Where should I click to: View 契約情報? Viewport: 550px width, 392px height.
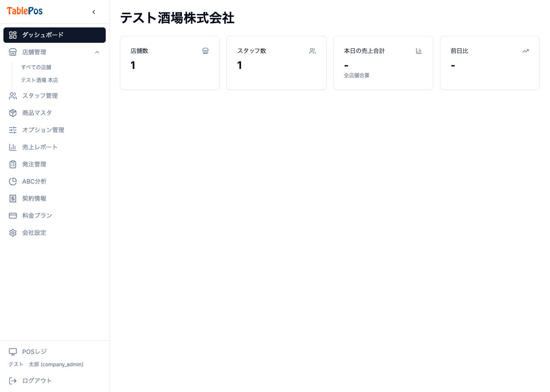[x=54, y=199]
